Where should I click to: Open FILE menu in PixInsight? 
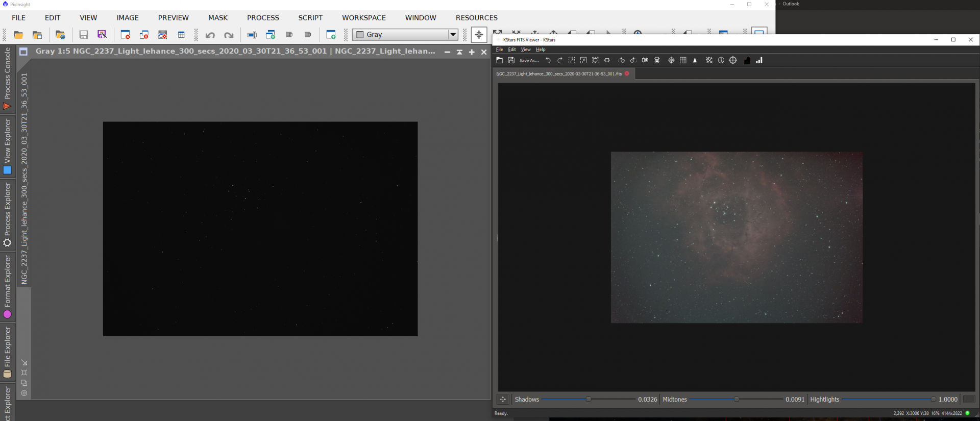[x=18, y=17]
